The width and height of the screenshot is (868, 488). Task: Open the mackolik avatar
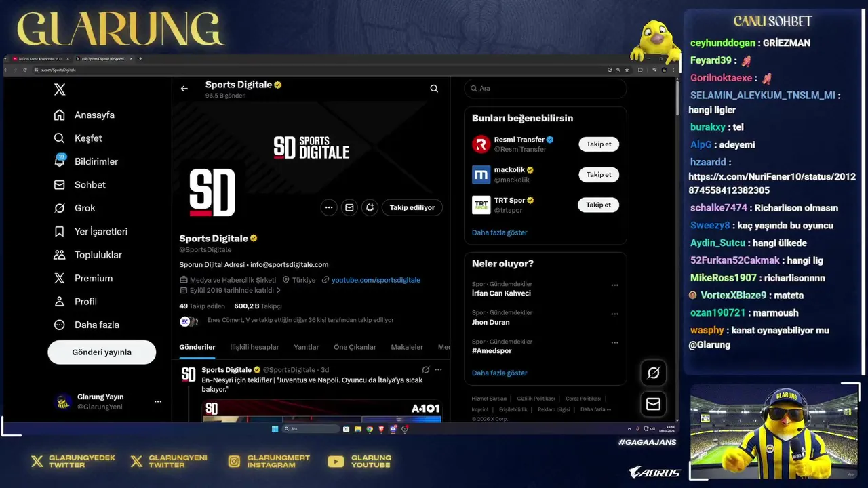click(x=481, y=174)
